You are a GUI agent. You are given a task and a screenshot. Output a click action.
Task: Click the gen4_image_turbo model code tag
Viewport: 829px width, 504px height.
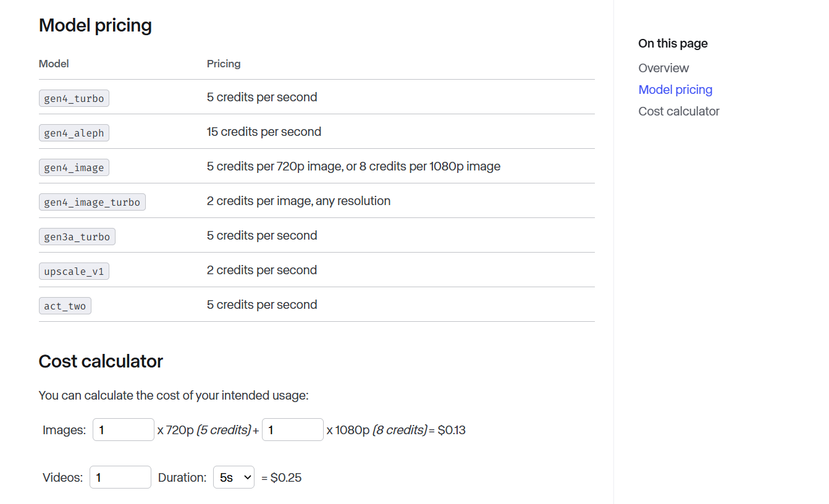point(92,202)
